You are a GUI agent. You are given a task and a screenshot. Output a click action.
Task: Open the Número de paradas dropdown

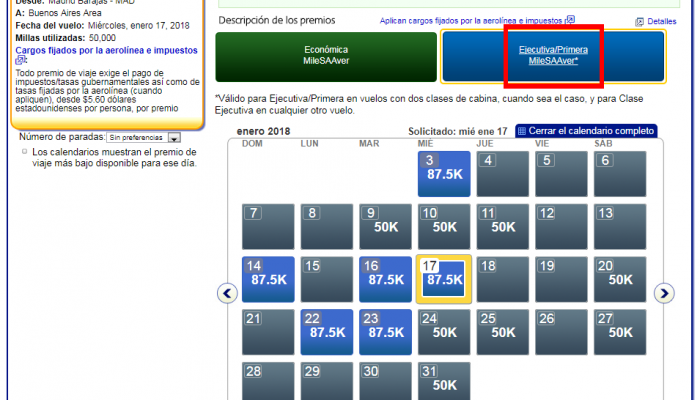tap(143, 138)
